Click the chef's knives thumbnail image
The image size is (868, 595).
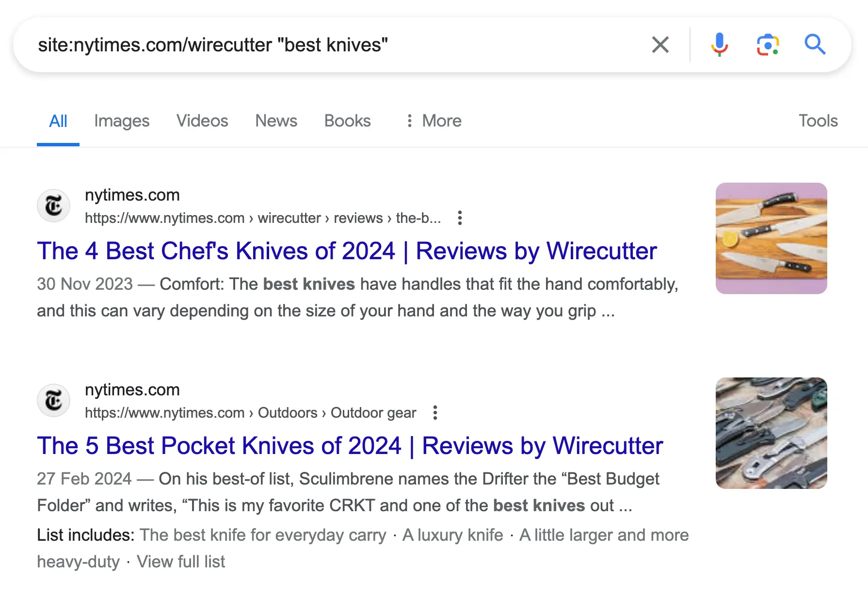[771, 238]
